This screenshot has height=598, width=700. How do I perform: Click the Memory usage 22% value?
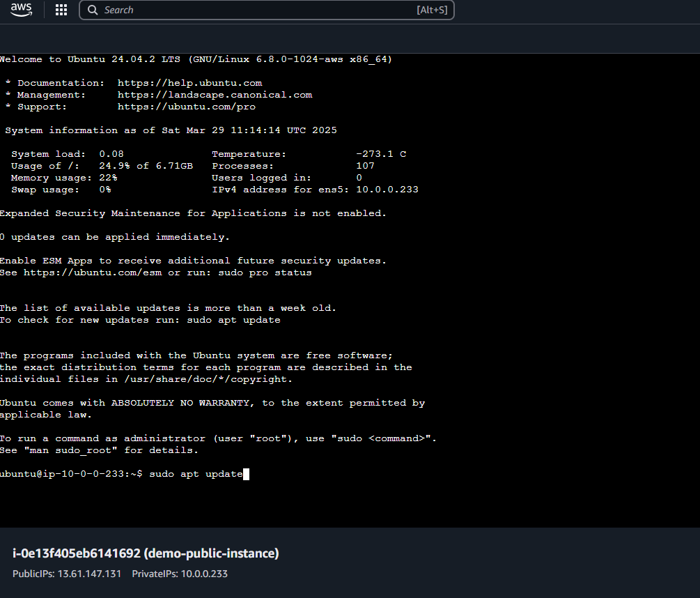tap(108, 178)
